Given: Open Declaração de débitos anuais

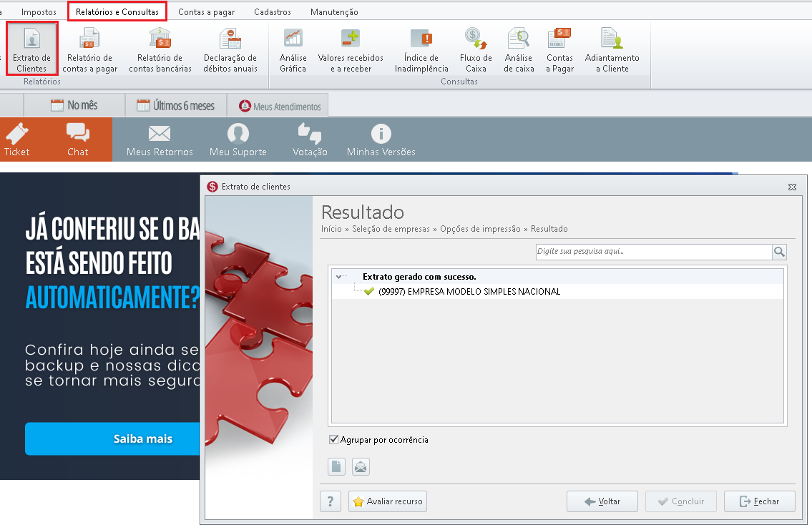Looking at the screenshot, I should point(230,49).
